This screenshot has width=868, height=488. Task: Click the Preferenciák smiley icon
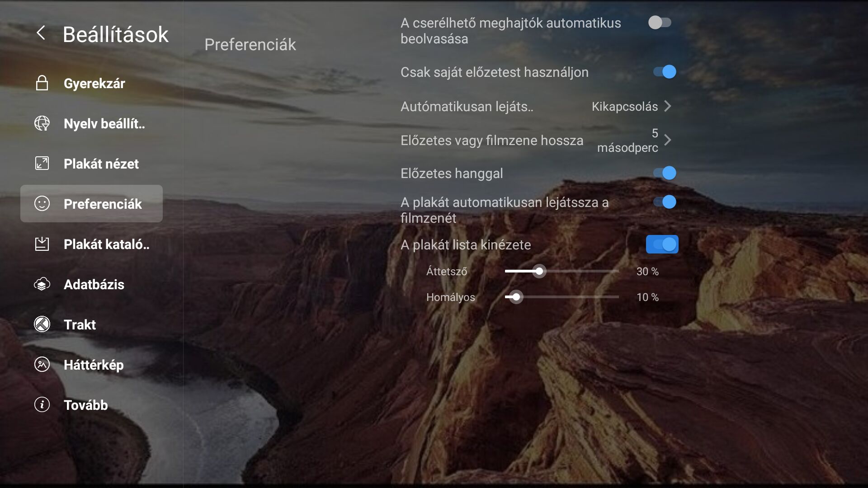[42, 203]
